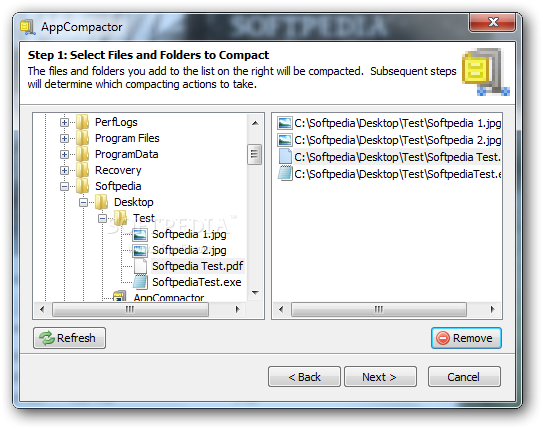The image size is (543, 429).
Task: Select Softpedia Test.pdf in the tree
Action: (x=197, y=266)
